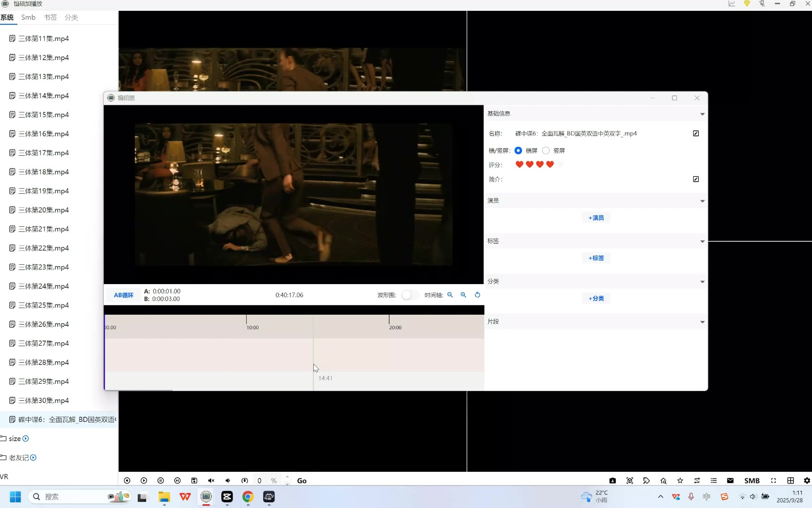
Task: Select the 竖屏 radio button
Action: (x=546, y=151)
